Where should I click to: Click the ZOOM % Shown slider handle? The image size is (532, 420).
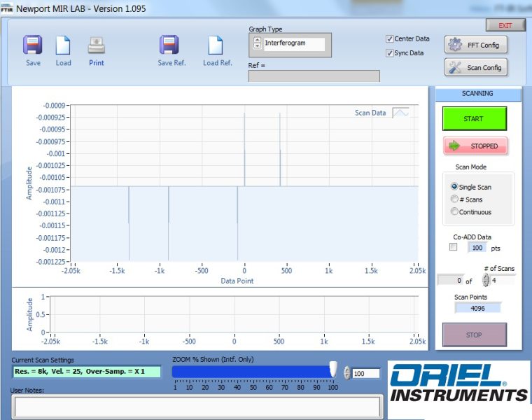(x=333, y=371)
